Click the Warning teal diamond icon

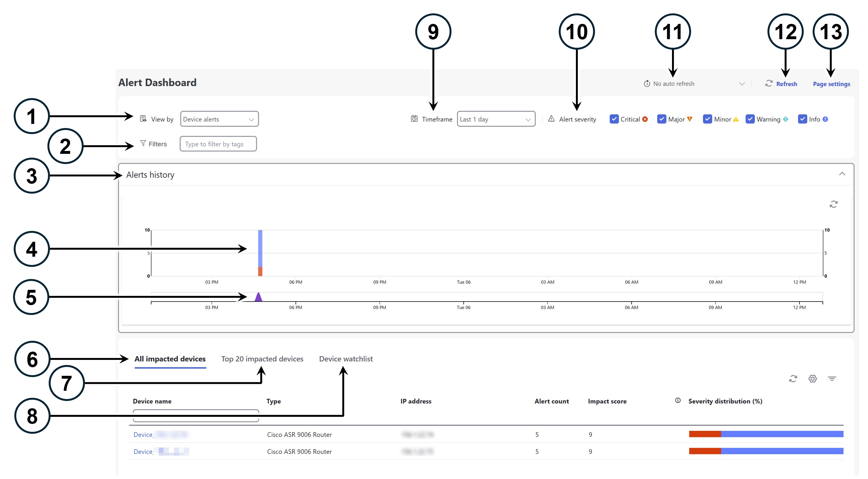coord(786,119)
